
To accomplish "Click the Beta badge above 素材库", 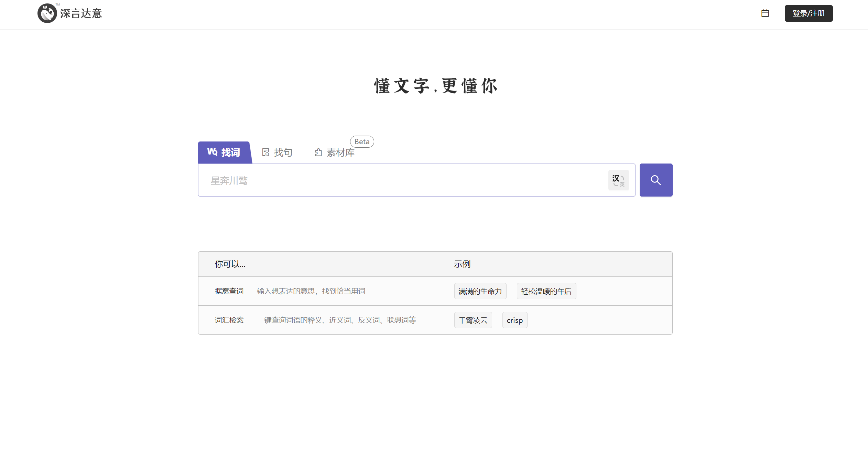I will [x=362, y=141].
